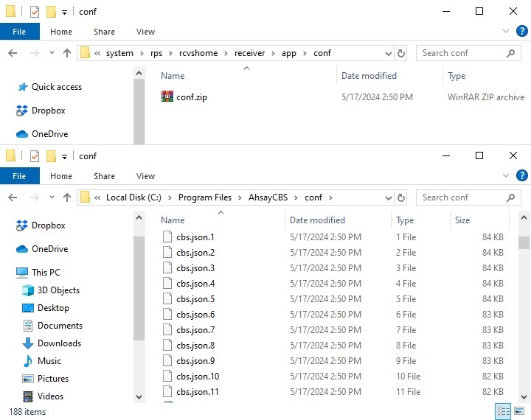Image resolution: width=531 pixels, height=420 pixels.
Task: Sort by Type column in bottom window
Action: (405, 220)
